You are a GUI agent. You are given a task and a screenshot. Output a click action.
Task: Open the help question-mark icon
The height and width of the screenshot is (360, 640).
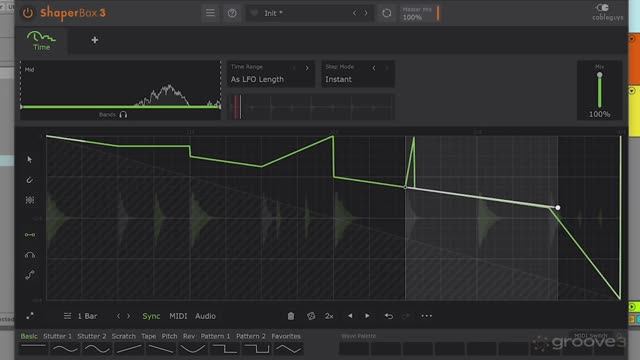click(x=232, y=13)
